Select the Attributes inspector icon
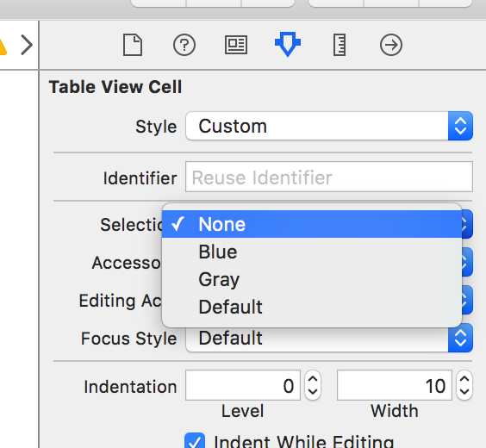Screen dimensions: 486x448 point(288,44)
